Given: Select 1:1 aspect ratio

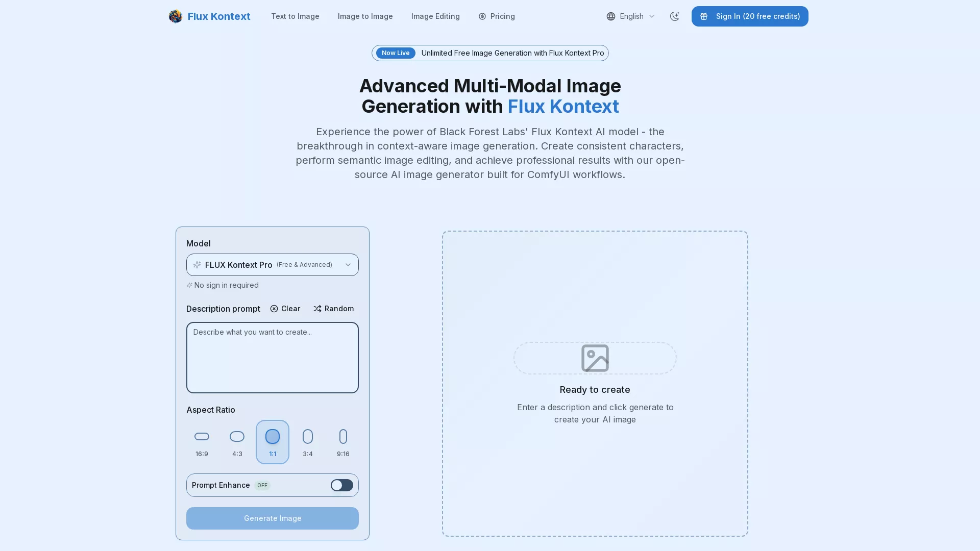Looking at the screenshot, I should 273,442.
